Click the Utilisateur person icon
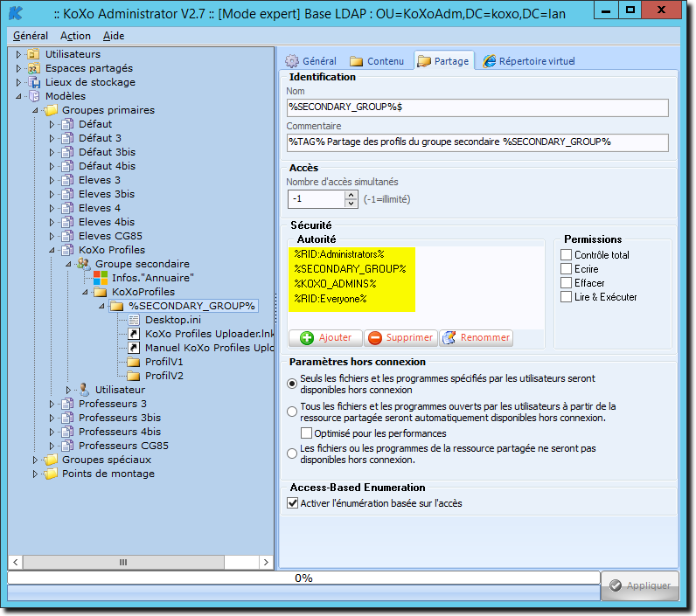This screenshot has width=696, height=616. 84,390
